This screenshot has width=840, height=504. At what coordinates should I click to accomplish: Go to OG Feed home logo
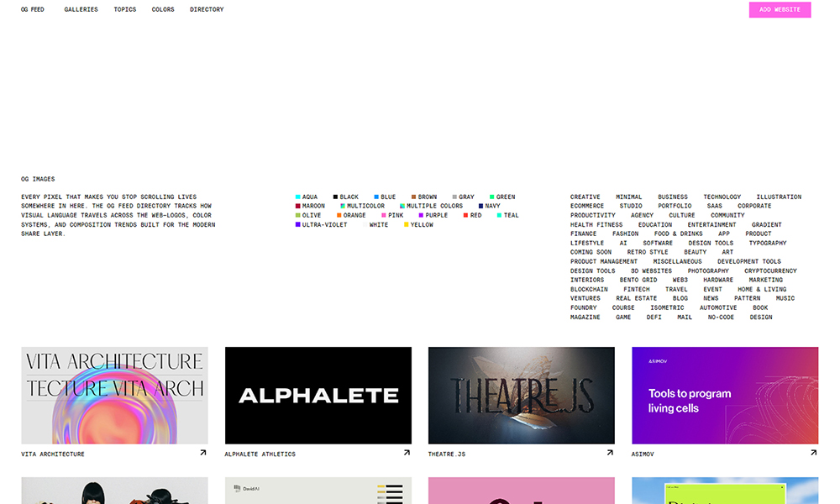[x=33, y=10]
